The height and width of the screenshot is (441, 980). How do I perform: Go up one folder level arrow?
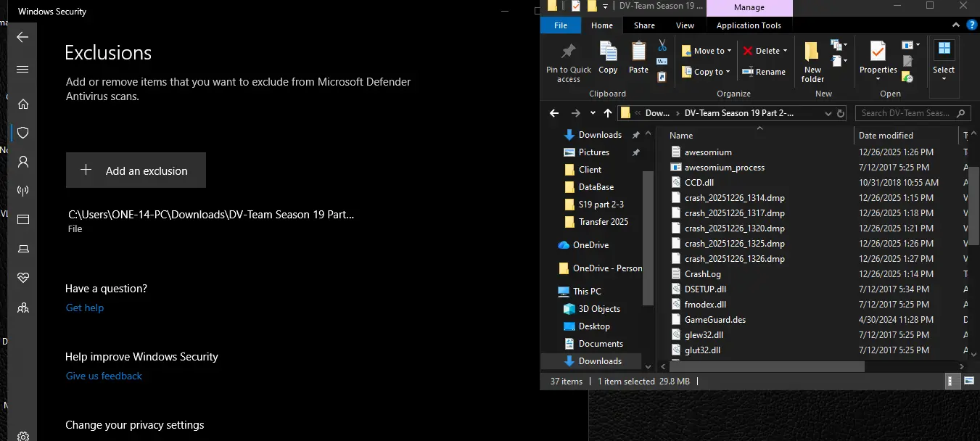608,113
